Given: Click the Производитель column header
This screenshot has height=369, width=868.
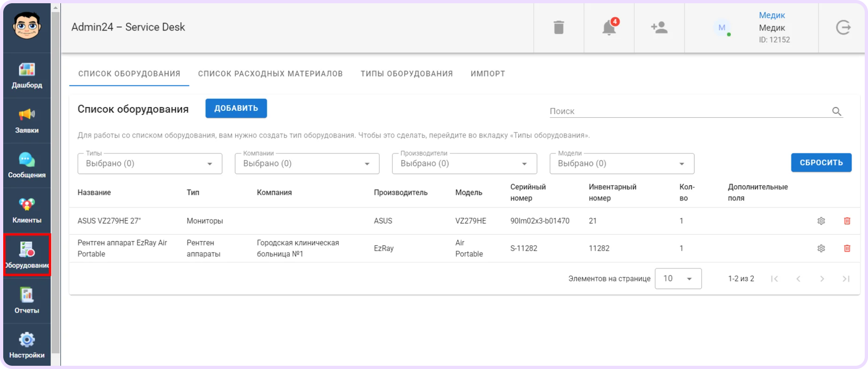Looking at the screenshot, I should coord(401,193).
